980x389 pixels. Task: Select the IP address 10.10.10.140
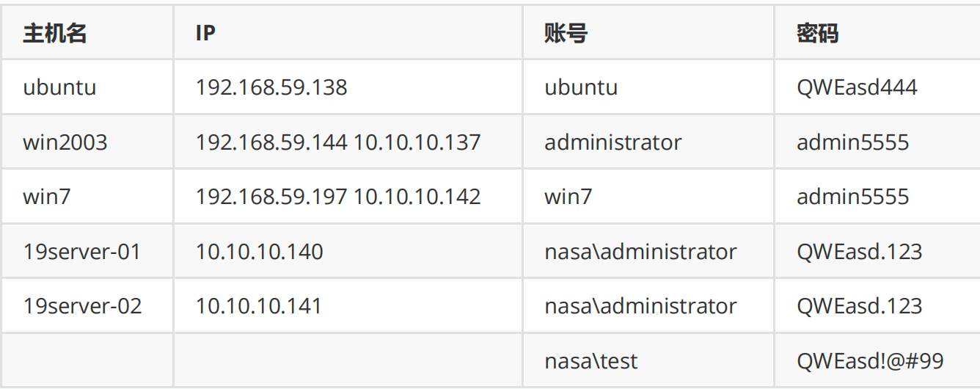(x=259, y=252)
